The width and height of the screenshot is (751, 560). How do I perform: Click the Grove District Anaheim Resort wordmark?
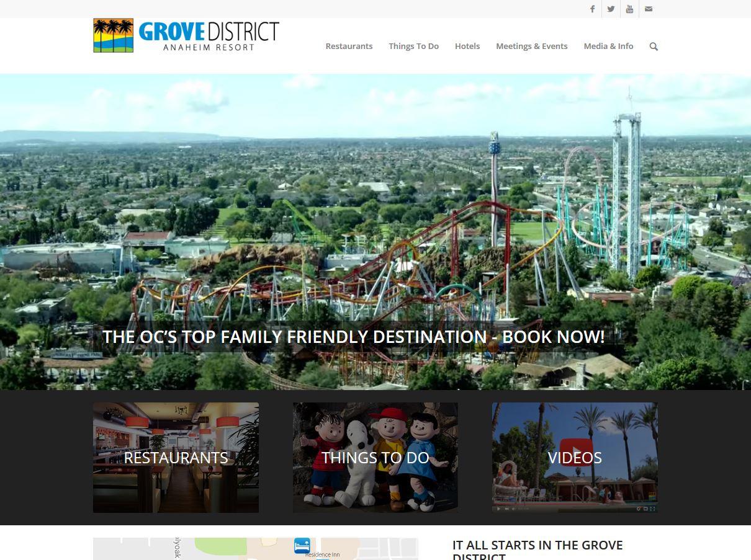209,36
